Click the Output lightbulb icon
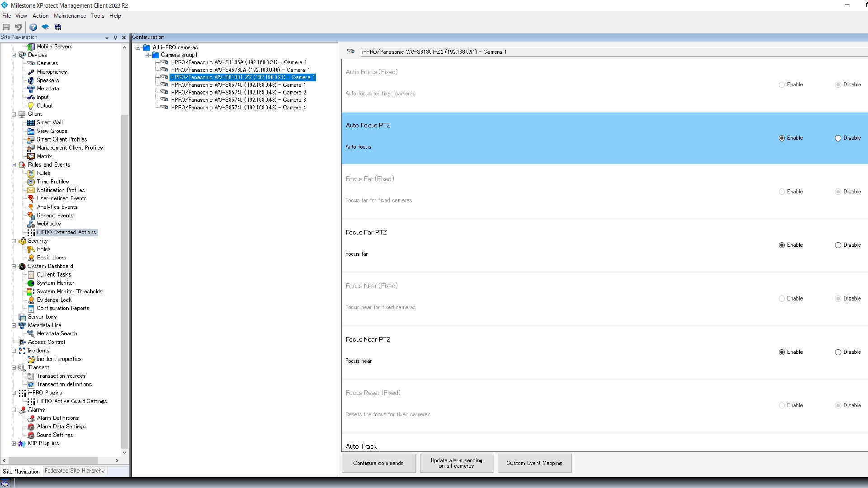This screenshot has width=868, height=488. click(31, 106)
